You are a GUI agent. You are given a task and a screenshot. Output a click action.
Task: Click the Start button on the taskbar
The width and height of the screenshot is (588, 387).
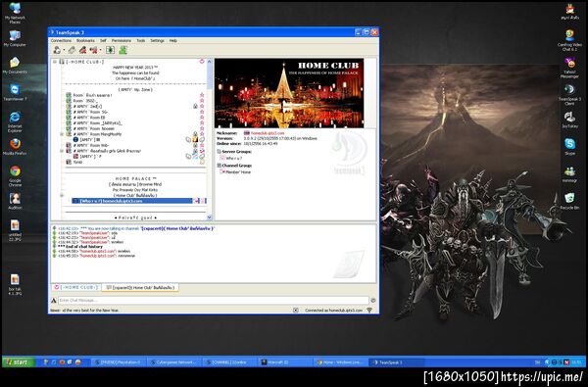(x=18, y=363)
